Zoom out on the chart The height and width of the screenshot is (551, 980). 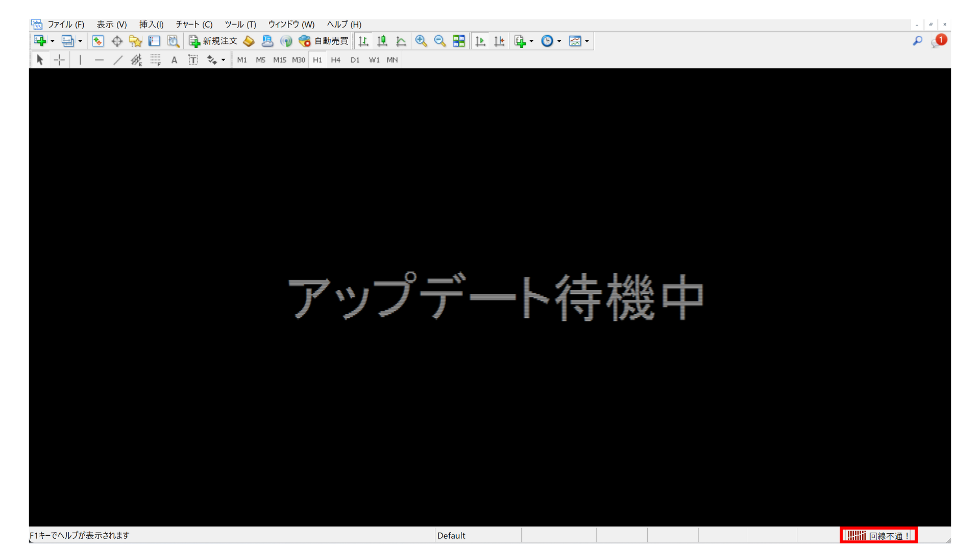(x=439, y=41)
